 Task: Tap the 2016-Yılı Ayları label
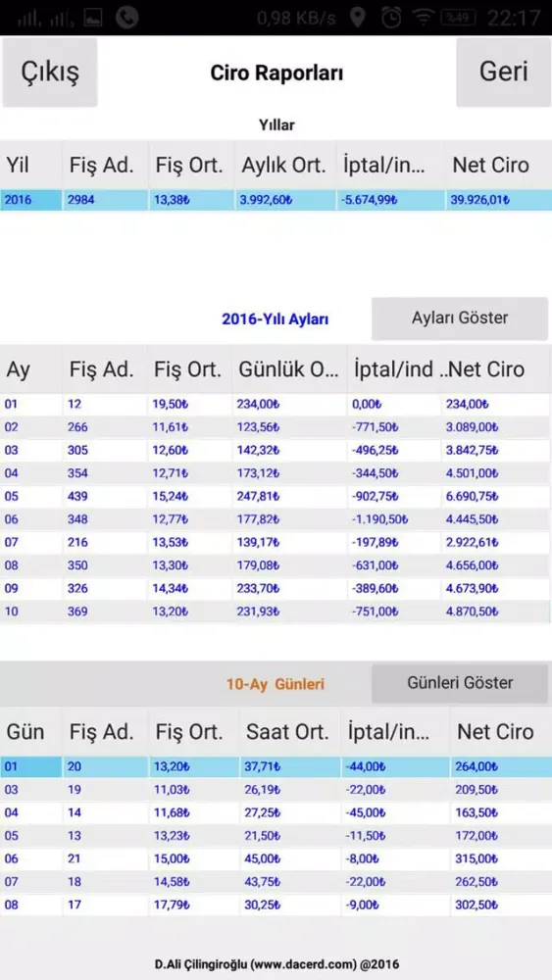[x=276, y=319]
